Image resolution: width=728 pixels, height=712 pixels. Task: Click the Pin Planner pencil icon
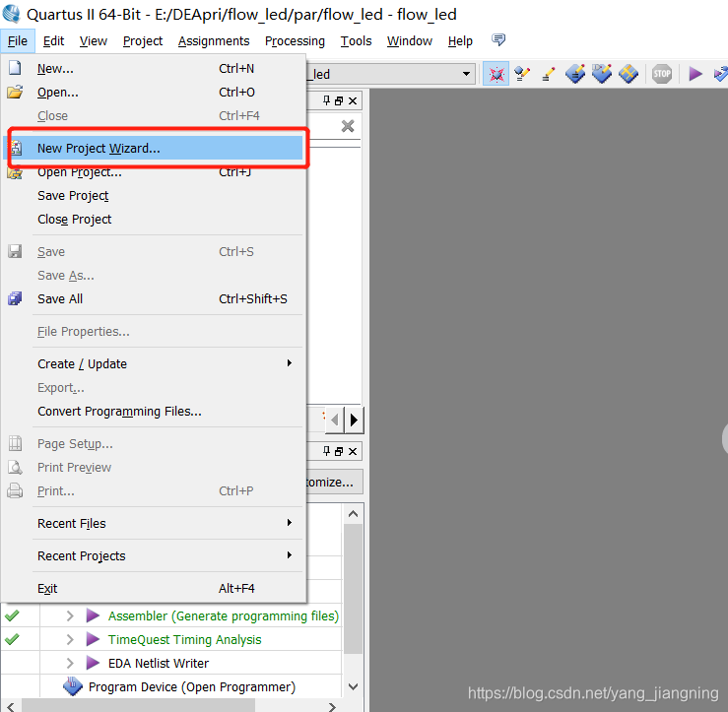click(x=549, y=74)
